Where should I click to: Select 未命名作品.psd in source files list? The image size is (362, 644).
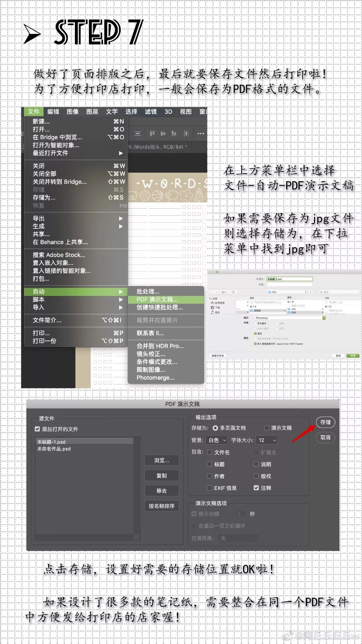pos(85,448)
